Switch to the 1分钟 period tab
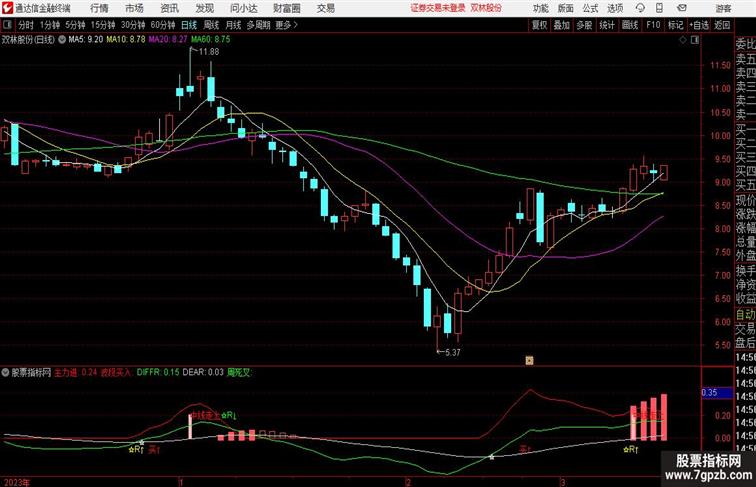Image resolution: width=756 pixels, height=487 pixels. click(50, 25)
